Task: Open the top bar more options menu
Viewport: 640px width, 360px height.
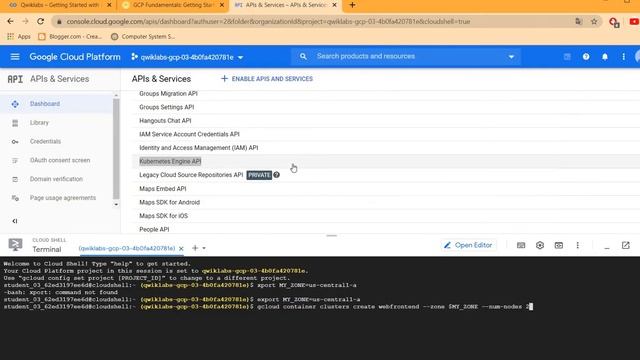Action: point(623,57)
